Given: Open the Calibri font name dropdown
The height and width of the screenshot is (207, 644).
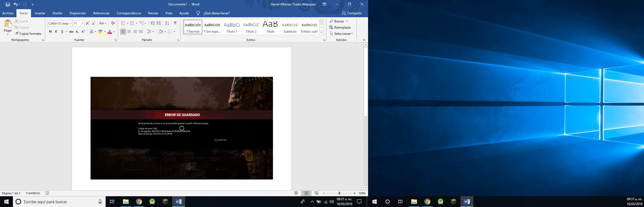Looking at the screenshot, I should tap(71, 23).
